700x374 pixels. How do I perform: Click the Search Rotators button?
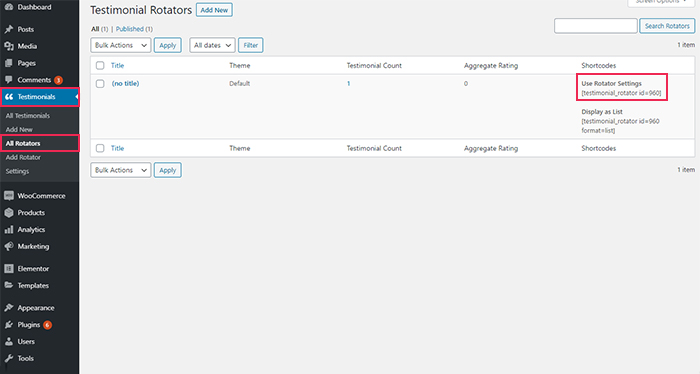click(667, 26)
